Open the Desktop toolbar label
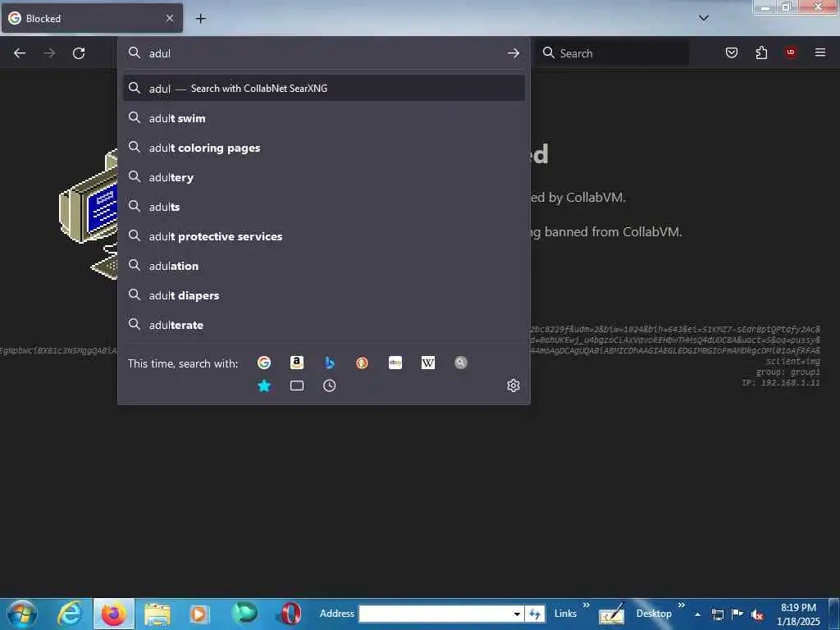The image size is (840, 630). [654, 614]
